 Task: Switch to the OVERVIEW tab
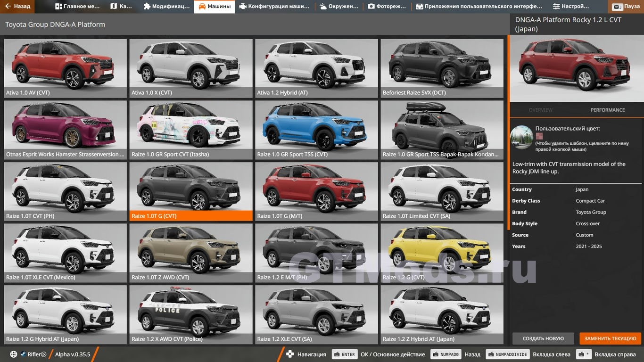tap(540, 110)
